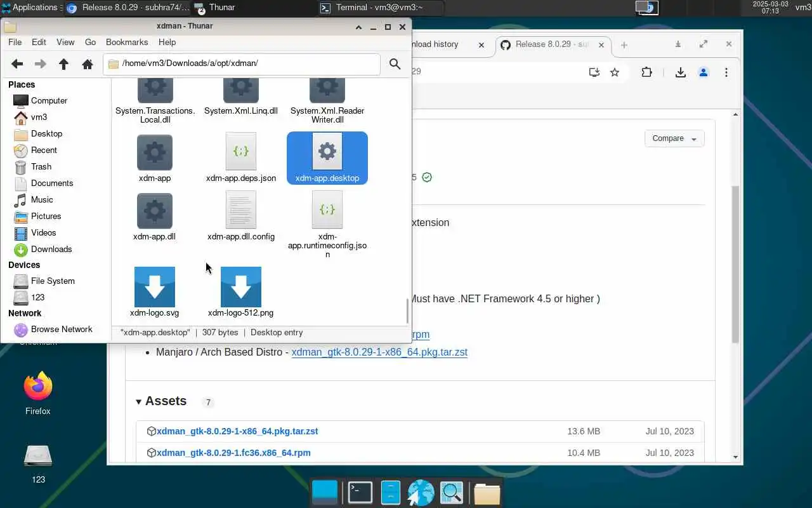
Task: Open home folder via toolbar icon
Action: [88, 64]
